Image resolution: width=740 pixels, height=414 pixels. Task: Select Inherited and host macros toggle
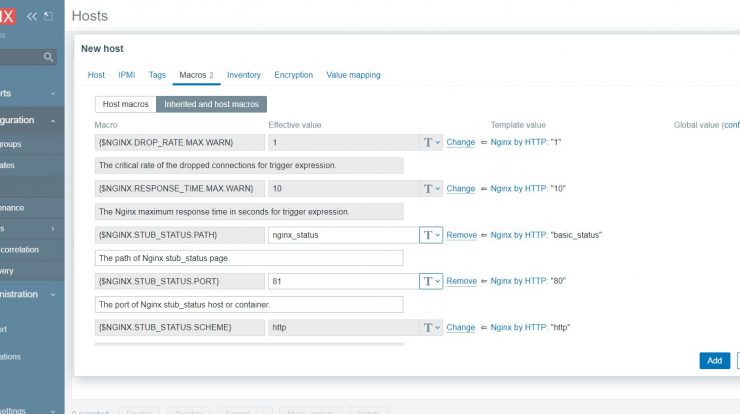(211, 104)
